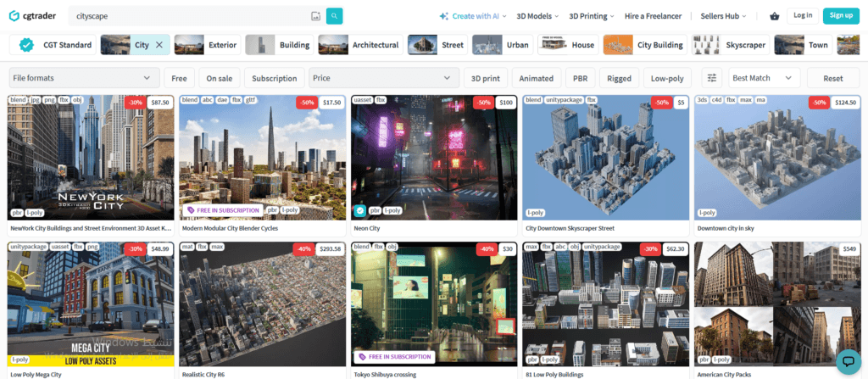Screen dimensions: 868x379
Task: Open City Downtown Skyscraper Street title
Action: coord(570,228)
